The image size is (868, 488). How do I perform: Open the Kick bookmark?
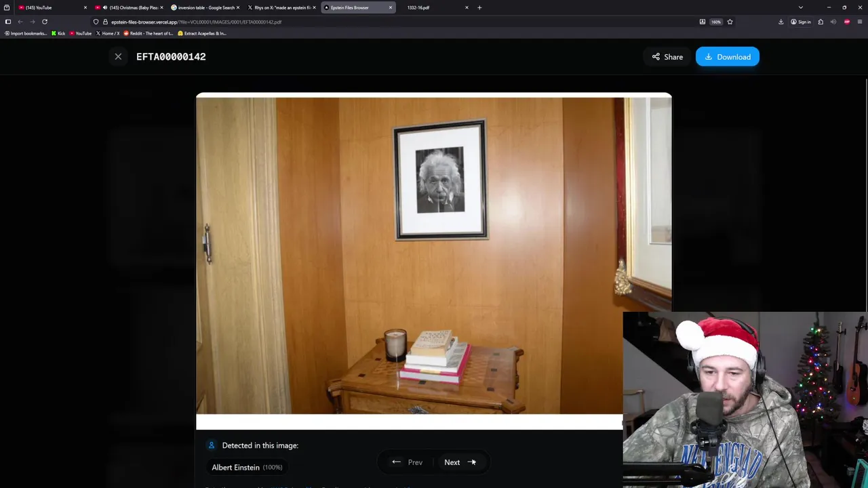[x=58, y=33]
